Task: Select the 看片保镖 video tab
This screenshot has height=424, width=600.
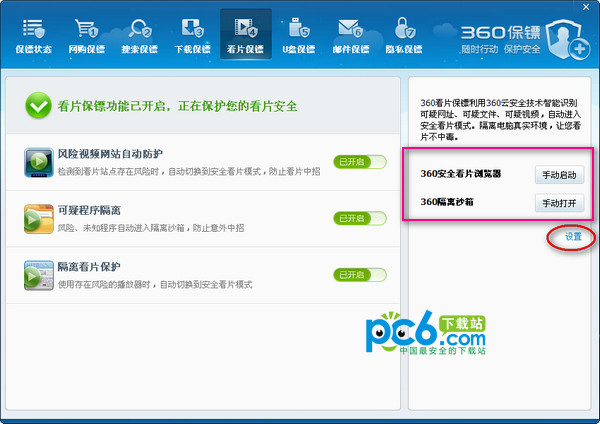Action: click(246, 34)
